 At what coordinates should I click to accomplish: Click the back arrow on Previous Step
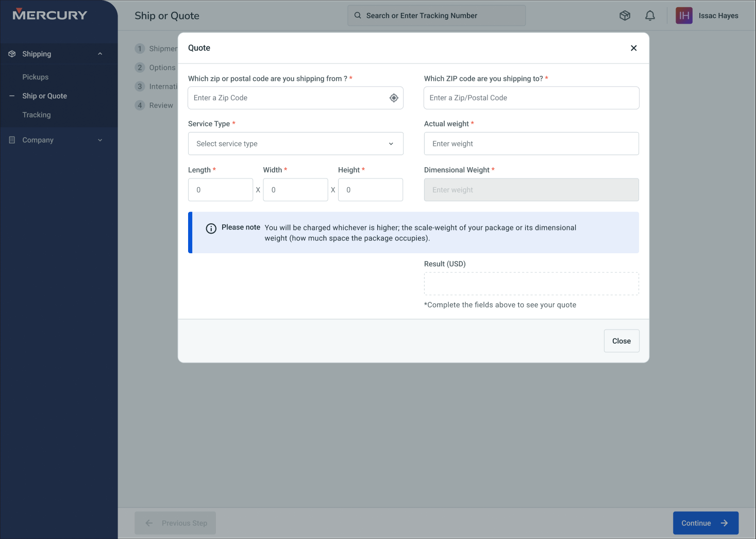tap(149, 523)
